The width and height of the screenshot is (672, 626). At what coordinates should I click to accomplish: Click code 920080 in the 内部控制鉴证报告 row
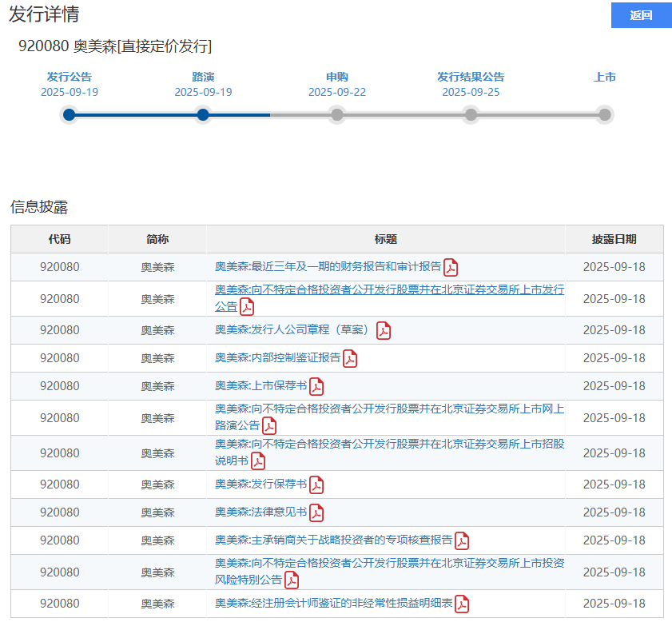coord(60,358)
